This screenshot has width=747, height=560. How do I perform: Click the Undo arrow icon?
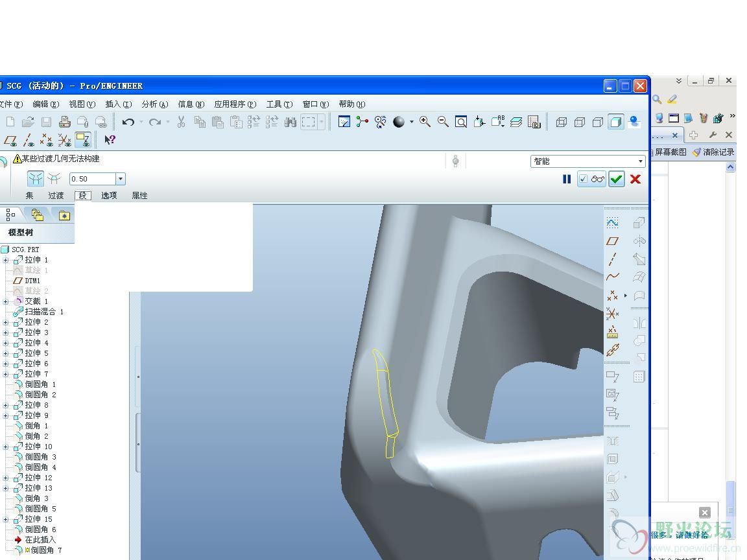coord(128,122)
